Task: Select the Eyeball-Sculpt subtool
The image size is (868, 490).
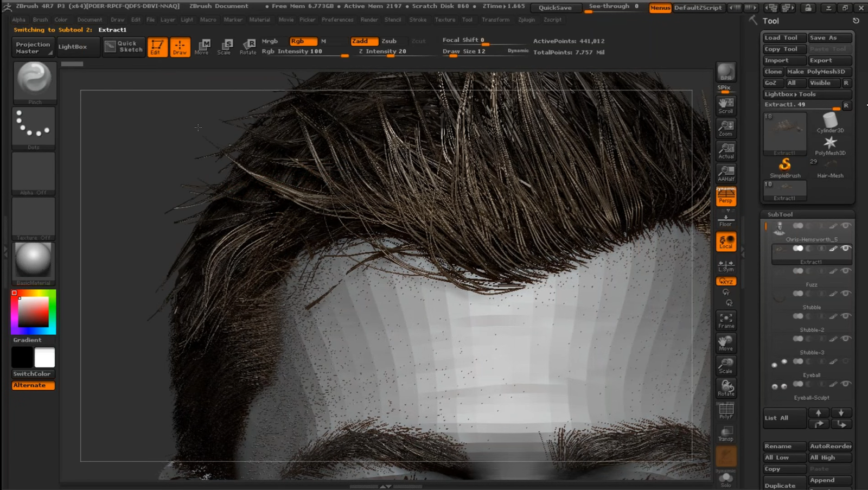Action: coord(811,391)
